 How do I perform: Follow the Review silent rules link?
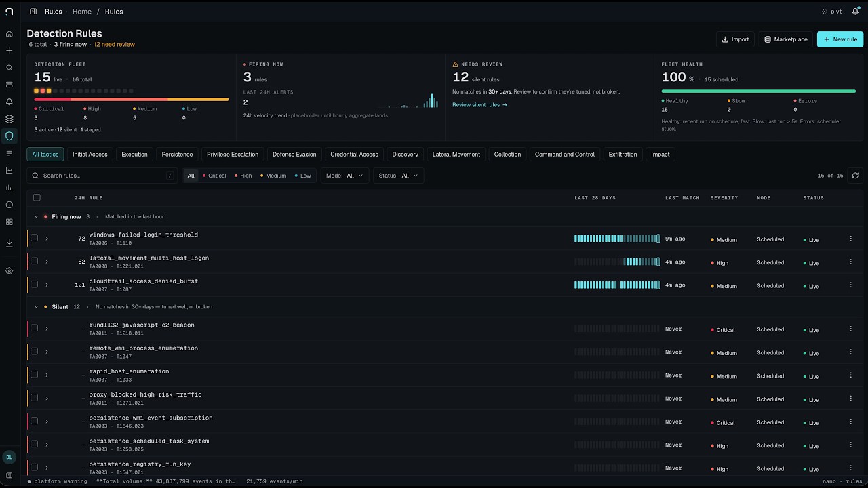479,105
